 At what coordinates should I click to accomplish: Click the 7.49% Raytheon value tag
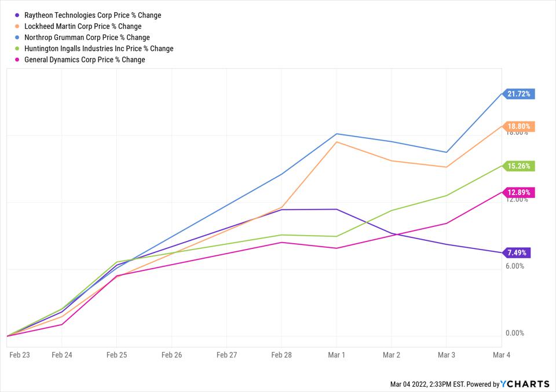coord(517,252)
